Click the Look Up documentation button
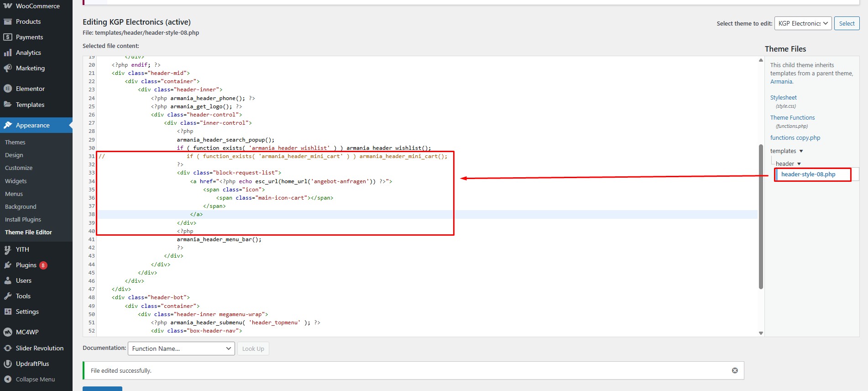 coord(253,349)
